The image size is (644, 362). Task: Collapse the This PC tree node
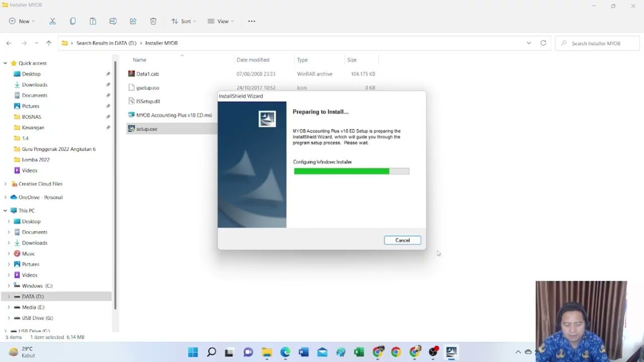[x=5, y=211]
